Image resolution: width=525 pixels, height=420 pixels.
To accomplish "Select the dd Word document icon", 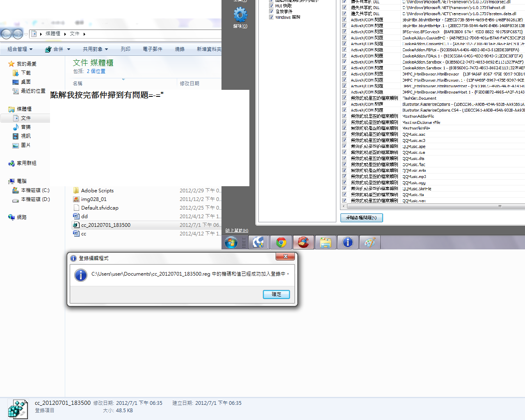I will pyautogui.click(x=76, y=216).
